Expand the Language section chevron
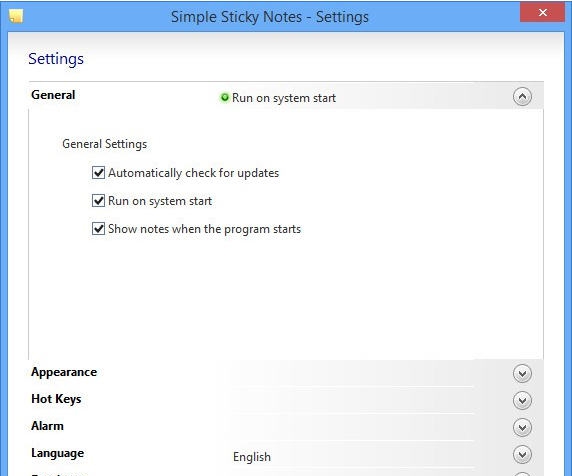The height and width of the screenshot is (476, 572). (522, 454)
